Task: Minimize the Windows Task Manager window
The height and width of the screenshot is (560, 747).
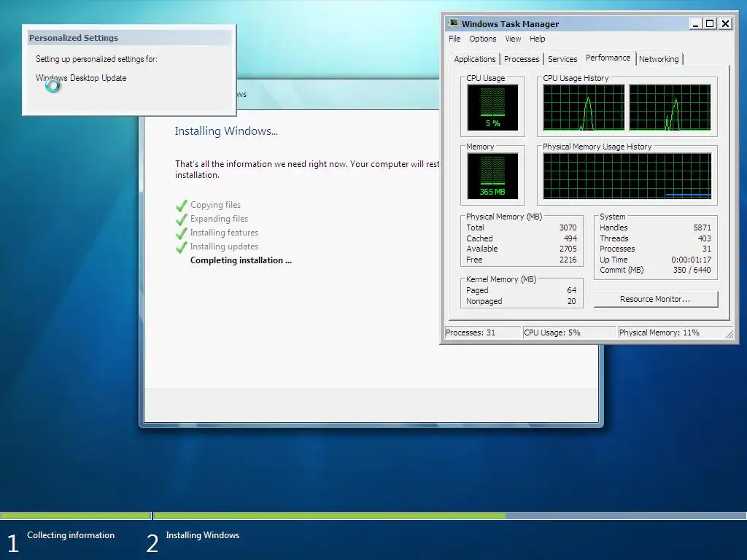Action: [x=695, y=24]
